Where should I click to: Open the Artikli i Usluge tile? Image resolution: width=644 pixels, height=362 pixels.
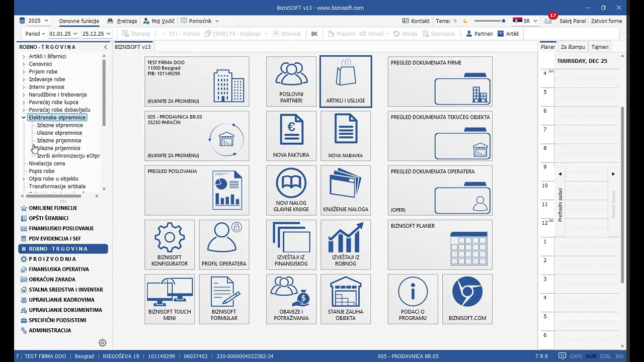point(346,81)
